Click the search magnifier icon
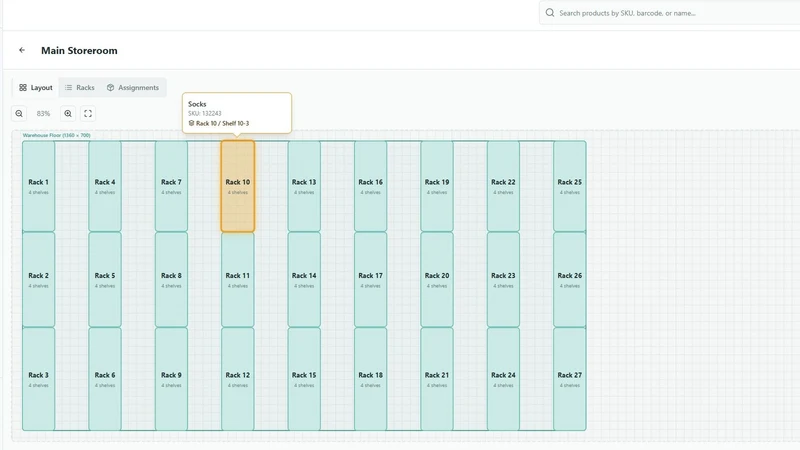800x450 pixels. [x=549, y=13]
